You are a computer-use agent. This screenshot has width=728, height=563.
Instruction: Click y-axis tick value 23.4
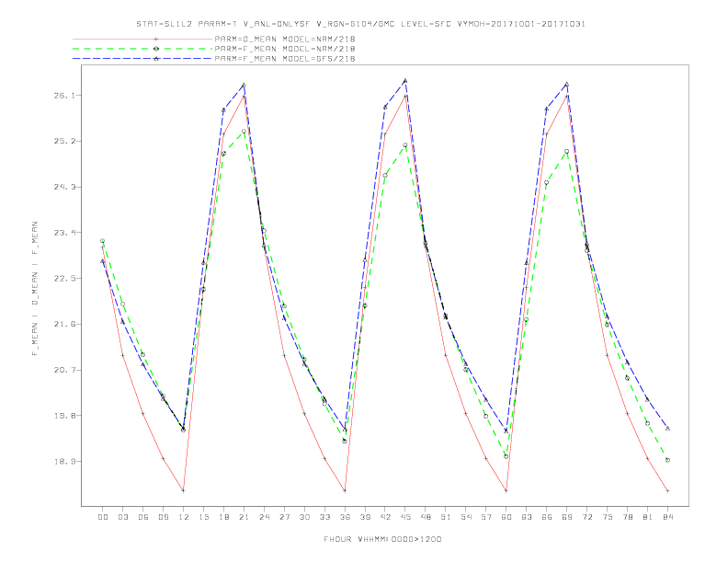[63, 232]
